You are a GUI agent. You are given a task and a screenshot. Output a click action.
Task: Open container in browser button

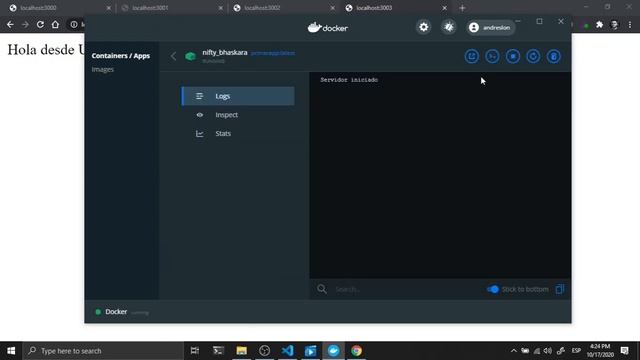point(472,56)
